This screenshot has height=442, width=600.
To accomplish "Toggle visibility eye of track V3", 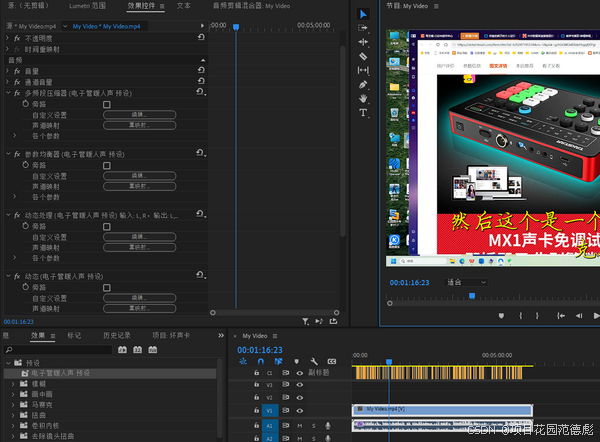I will [300, 385].
